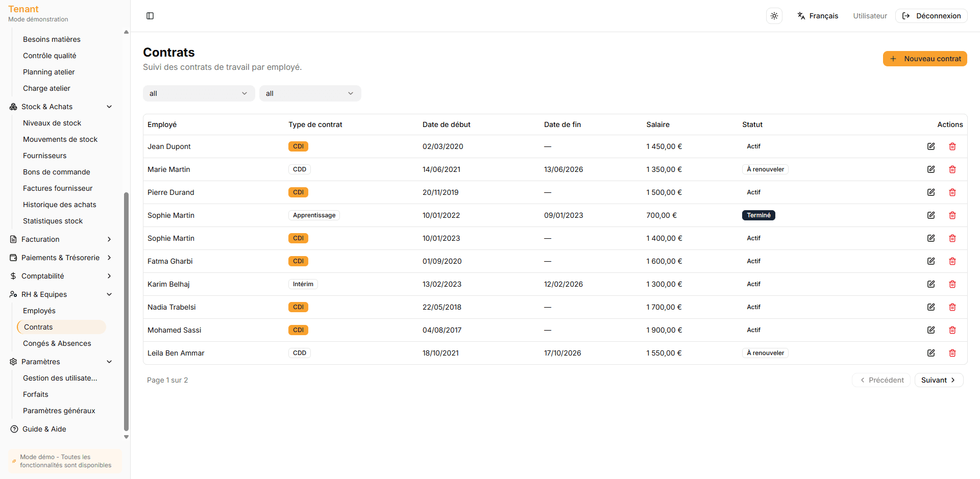Open the first 'all' filter dropdown
The width and height of the screenshot is (980, 479).
(x=199, y=93)
